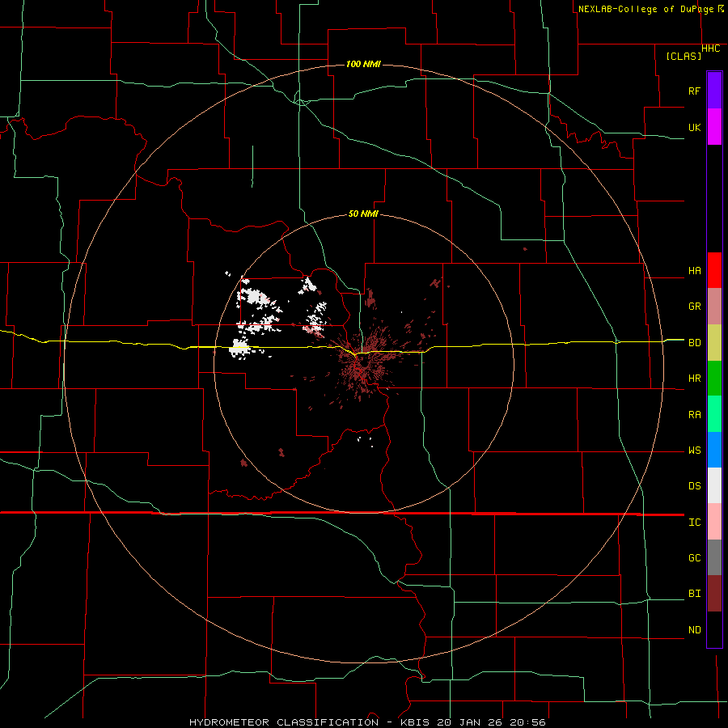Click the GR legend label
Image resolution: width=728 pixels, height=728 pixels.
(x=694, y=307)
